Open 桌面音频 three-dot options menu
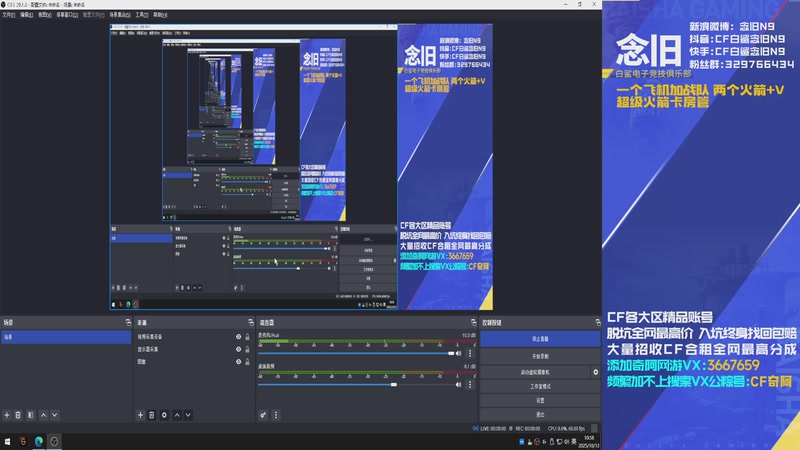Viewport: 800px width, 450px height. click(470, 385)
